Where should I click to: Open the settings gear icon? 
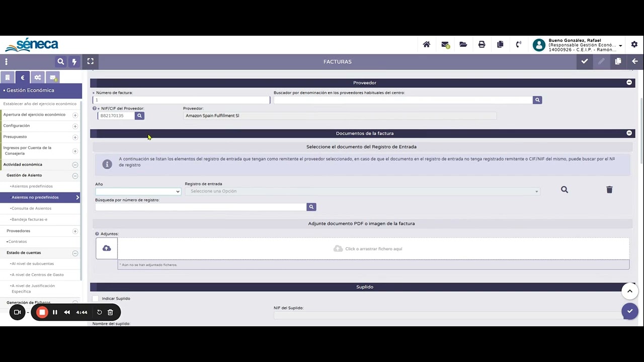click(x=634, y=44)
